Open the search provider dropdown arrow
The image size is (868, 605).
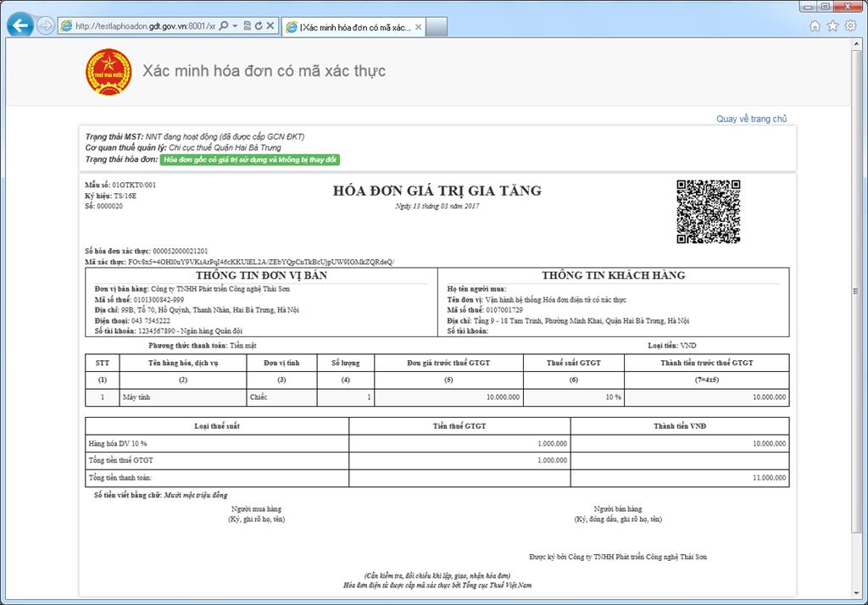click(235, 25)
